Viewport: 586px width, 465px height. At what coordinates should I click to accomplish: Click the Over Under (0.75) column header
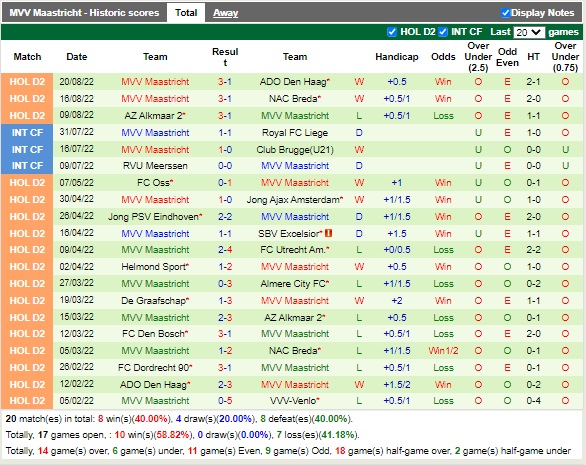coord(565,57)
